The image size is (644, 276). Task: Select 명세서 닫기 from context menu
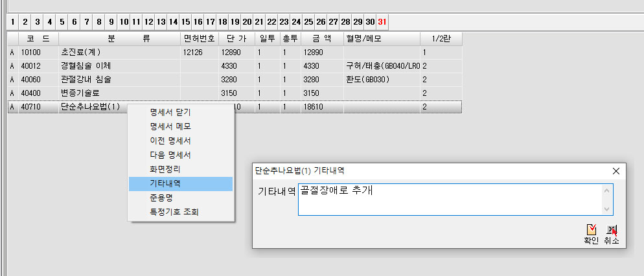(170, 111)
